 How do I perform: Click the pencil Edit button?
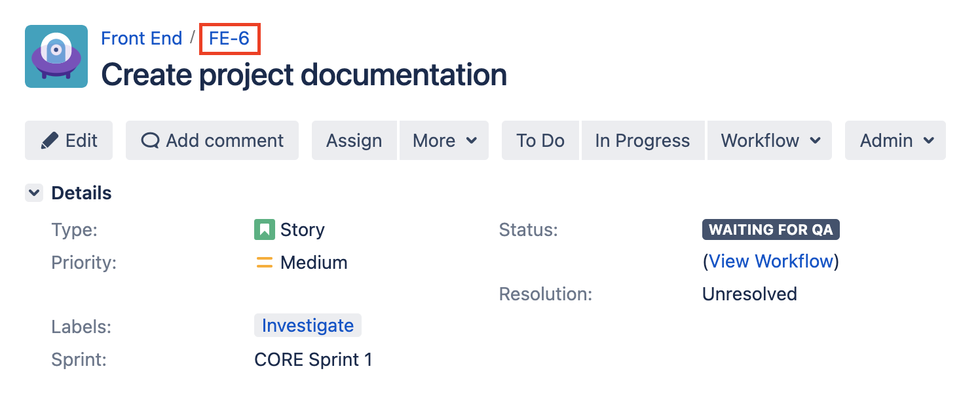[x=69, y=140]
